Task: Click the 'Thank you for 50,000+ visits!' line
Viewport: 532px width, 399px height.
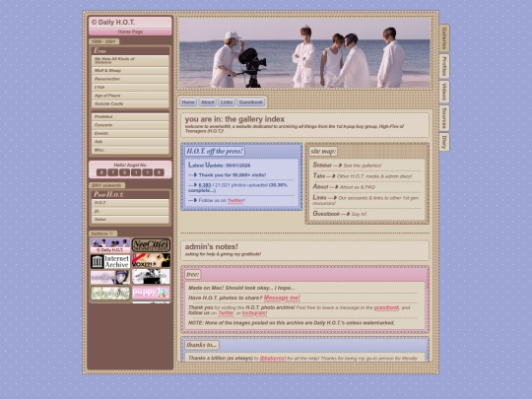Action: click(x=233, y=175)
